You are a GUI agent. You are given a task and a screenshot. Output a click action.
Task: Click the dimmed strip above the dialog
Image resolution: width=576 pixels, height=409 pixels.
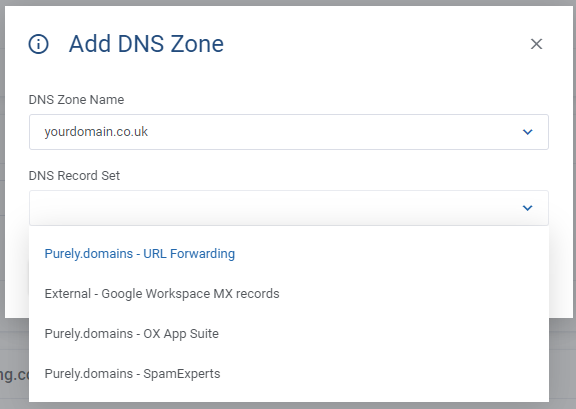pyautogui.click(x=288, y=3)
